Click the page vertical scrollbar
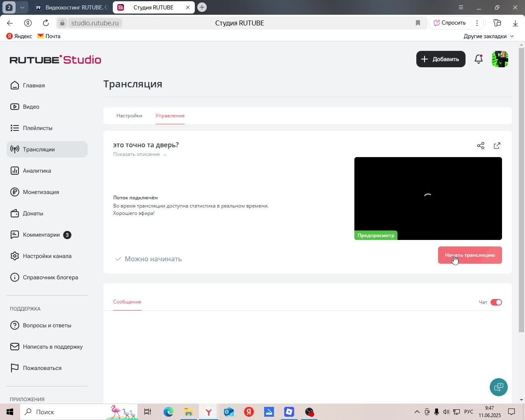This screenshot has width=525, height=420. coord(522,190)
